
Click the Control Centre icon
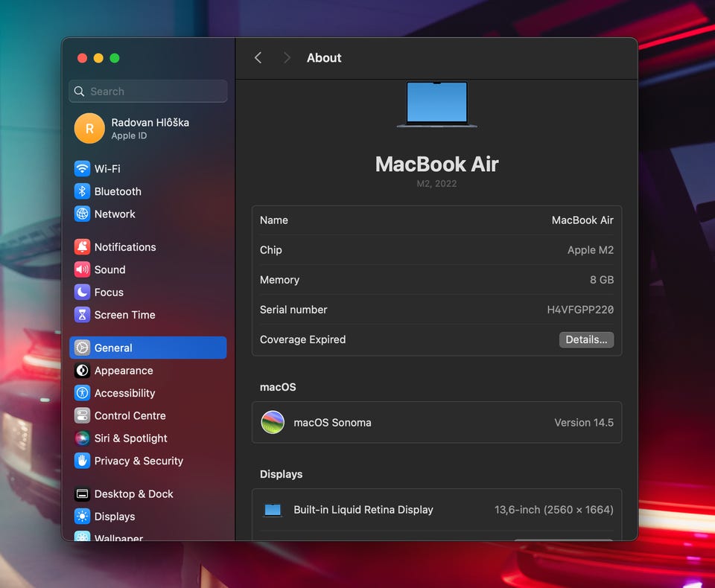(82, 416)
